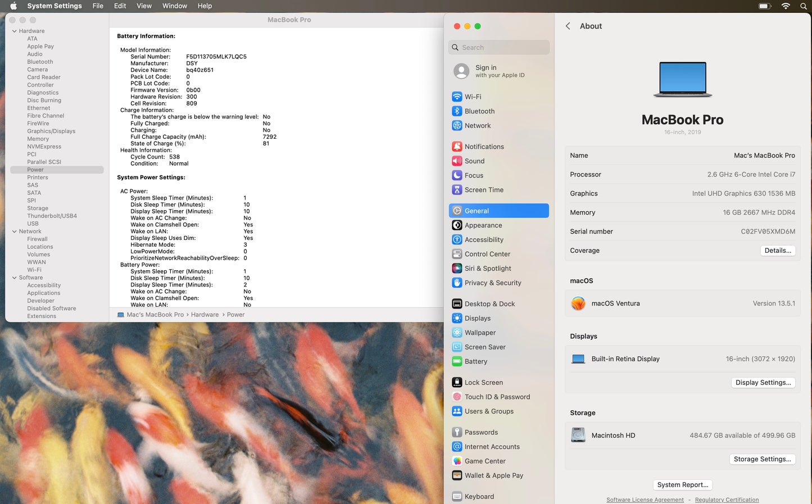Viewport: 812px width, 504px height.
Task: Click the System Report... button
Action: pos(682,485)
